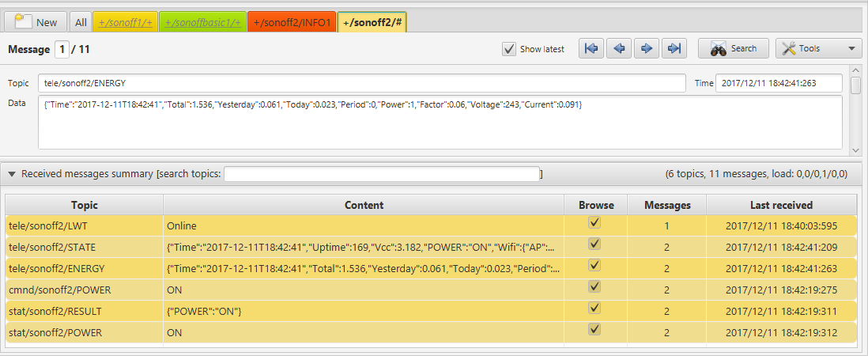Click the message pane scrollbar down arrow
This screenshot has width=868, height=356.
pyautogui.click(x=856, y=150)
